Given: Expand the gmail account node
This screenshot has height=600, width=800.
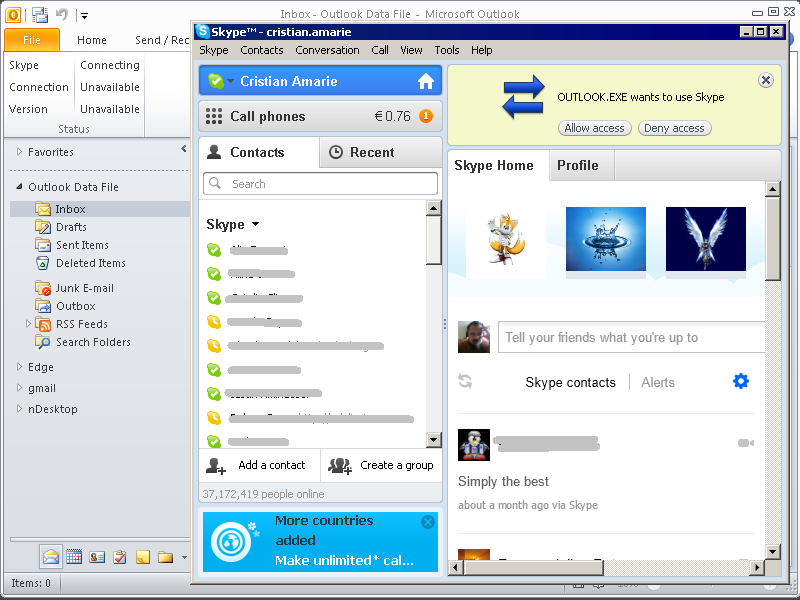Looking at the screenshot, I should coord(19,388).
